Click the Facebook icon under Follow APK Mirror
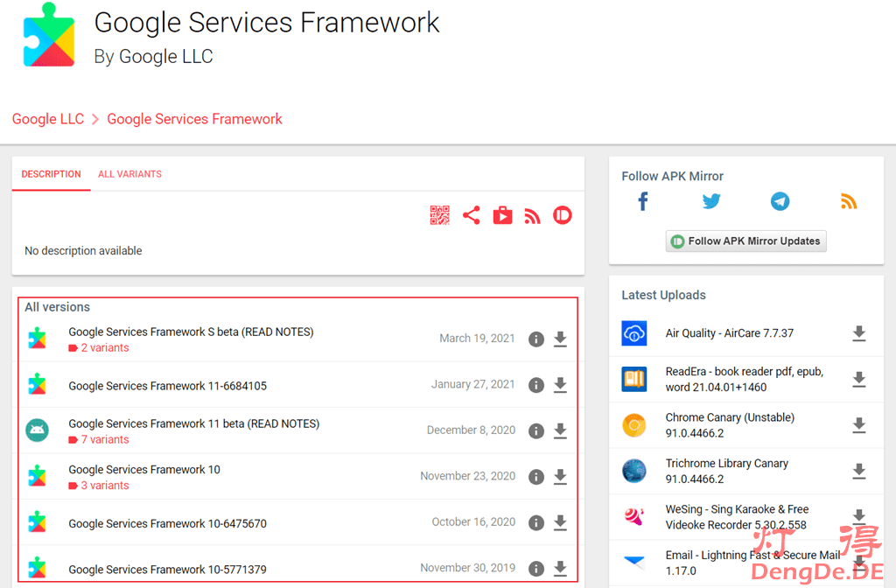This screenshot has width=896, height=588. tap(642, 201)
